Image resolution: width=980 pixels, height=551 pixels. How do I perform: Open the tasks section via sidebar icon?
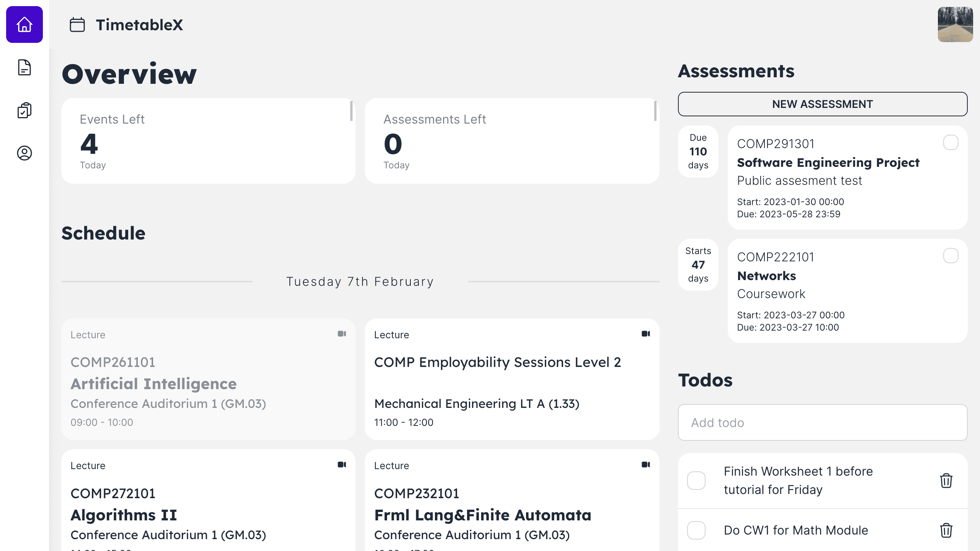pos(24,111)
